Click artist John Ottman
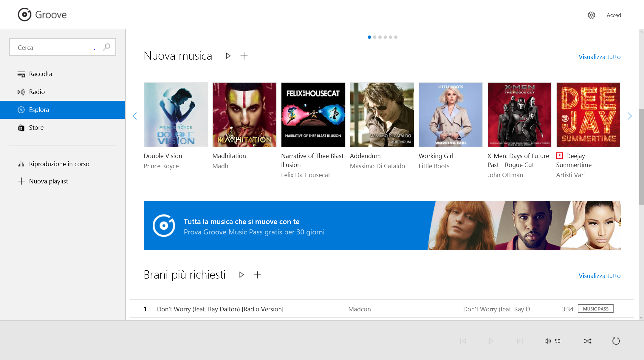644x360 pixels. coord(505,175)
